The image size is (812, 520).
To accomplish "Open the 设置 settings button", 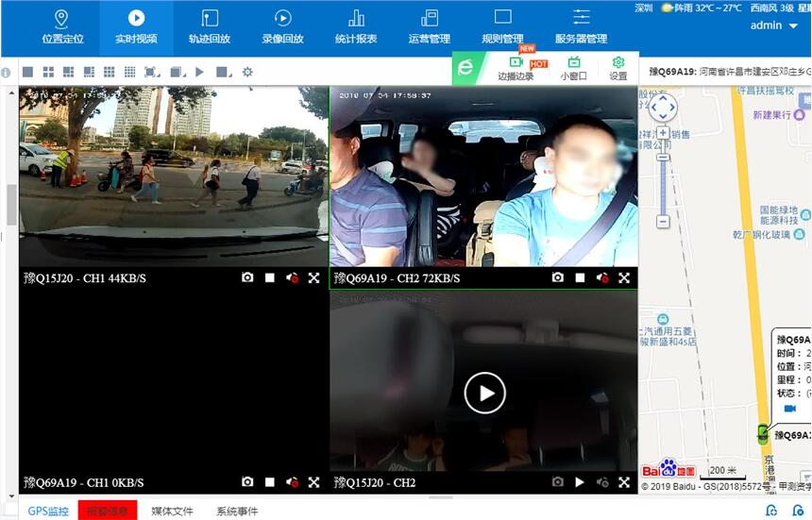I will pos(617,68).
